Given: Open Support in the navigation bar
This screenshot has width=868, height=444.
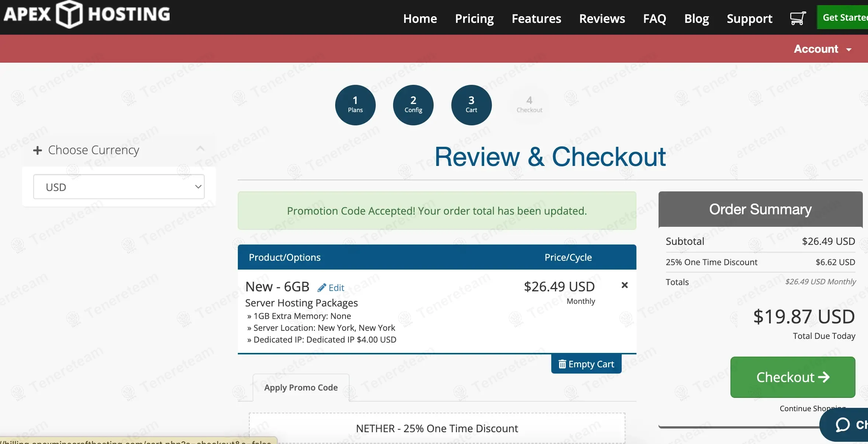Looking at the screenshot, I should [749, 18].
